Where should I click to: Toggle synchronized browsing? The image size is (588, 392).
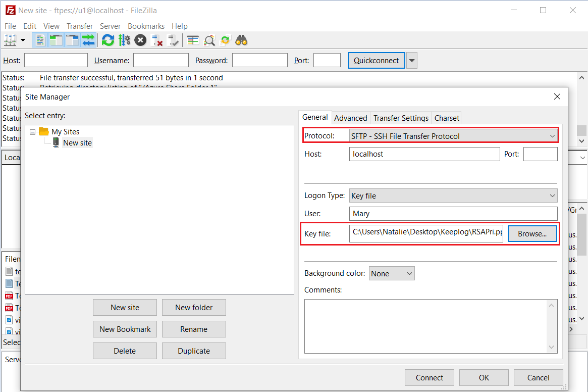tap(226, 40)
